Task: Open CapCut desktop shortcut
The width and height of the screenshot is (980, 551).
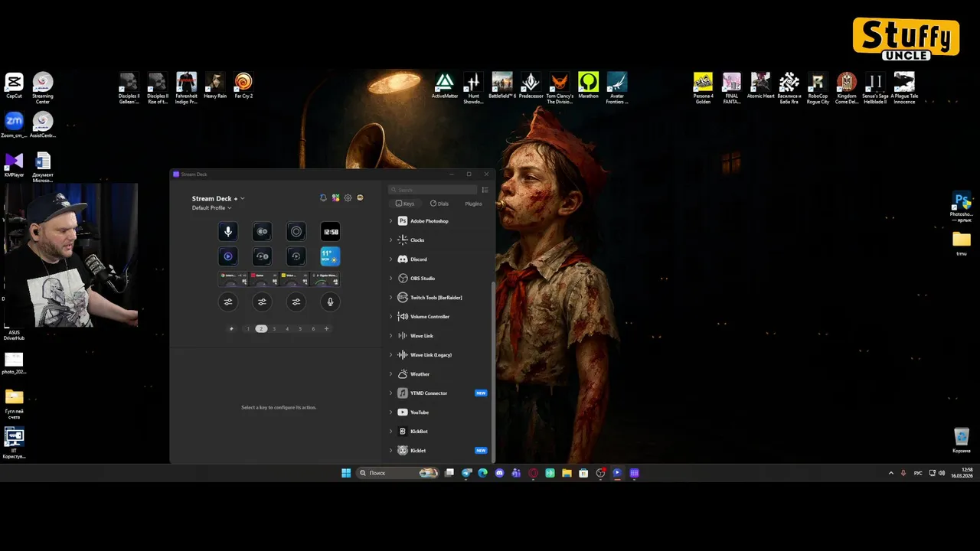Action: click(14, 86)
